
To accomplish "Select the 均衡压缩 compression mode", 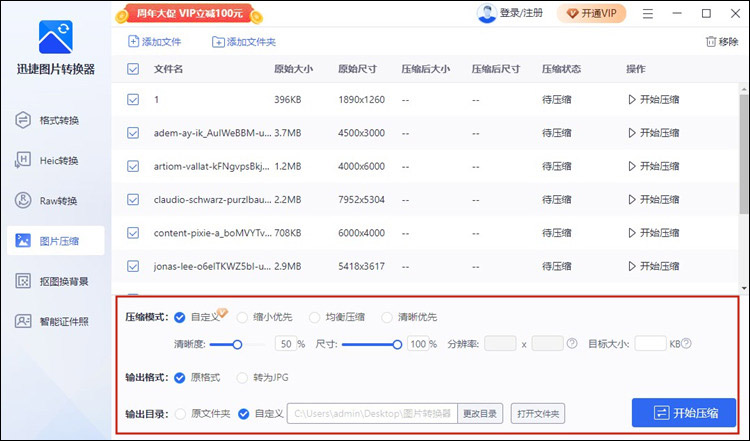I will 314,317.
